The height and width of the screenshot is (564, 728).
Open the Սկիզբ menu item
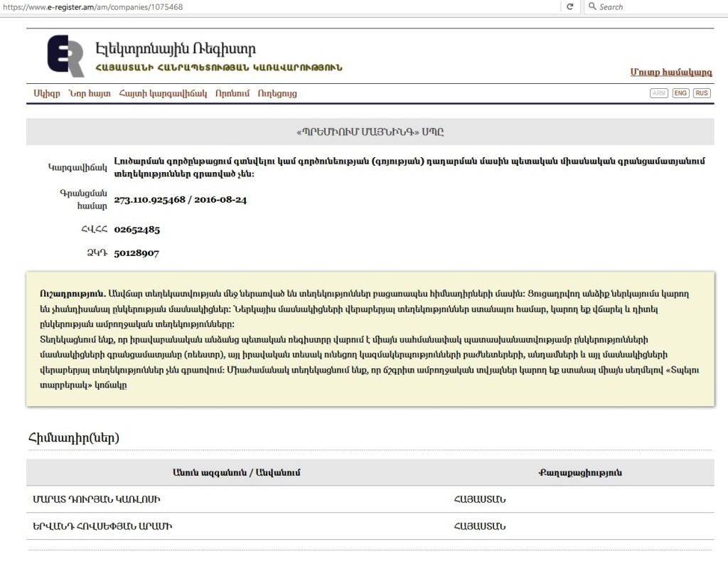[46, 93]
